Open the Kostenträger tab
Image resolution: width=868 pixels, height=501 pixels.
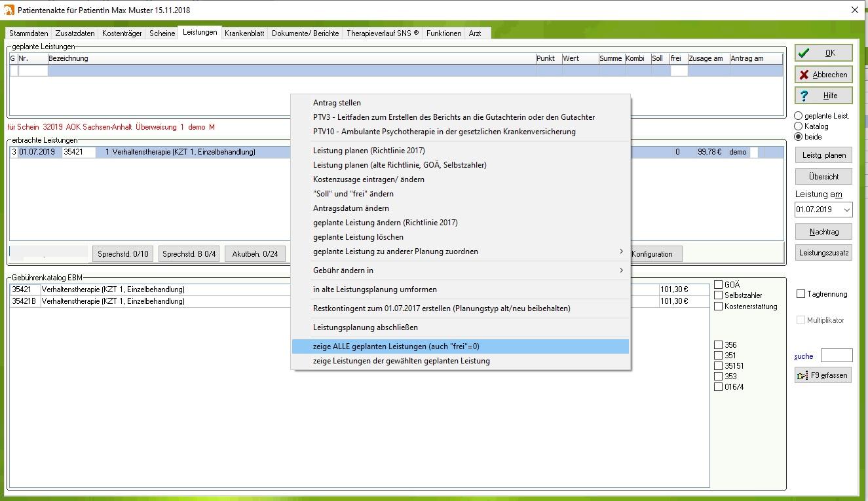[122, 33]
